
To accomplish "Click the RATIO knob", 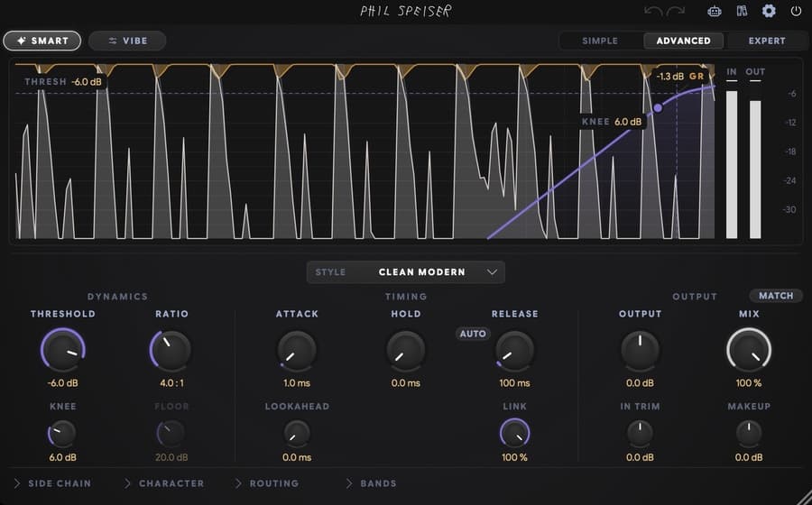I will coord(171,350).
